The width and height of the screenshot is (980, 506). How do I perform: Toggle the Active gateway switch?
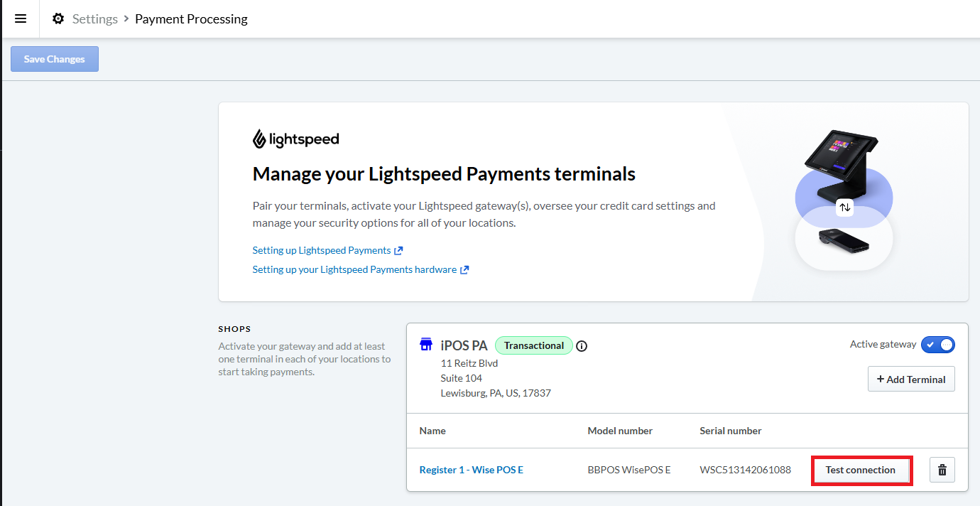point(938,345)
